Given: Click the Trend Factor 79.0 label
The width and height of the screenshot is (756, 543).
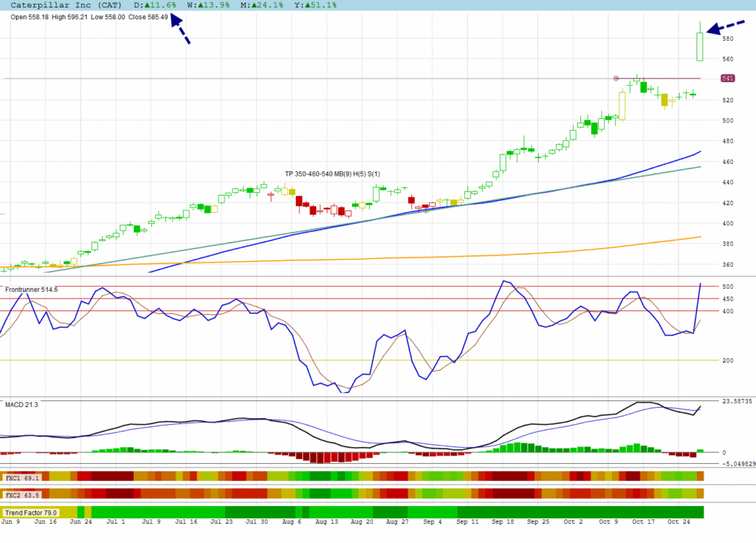Looking at the screenshot, I should point(30,512).
